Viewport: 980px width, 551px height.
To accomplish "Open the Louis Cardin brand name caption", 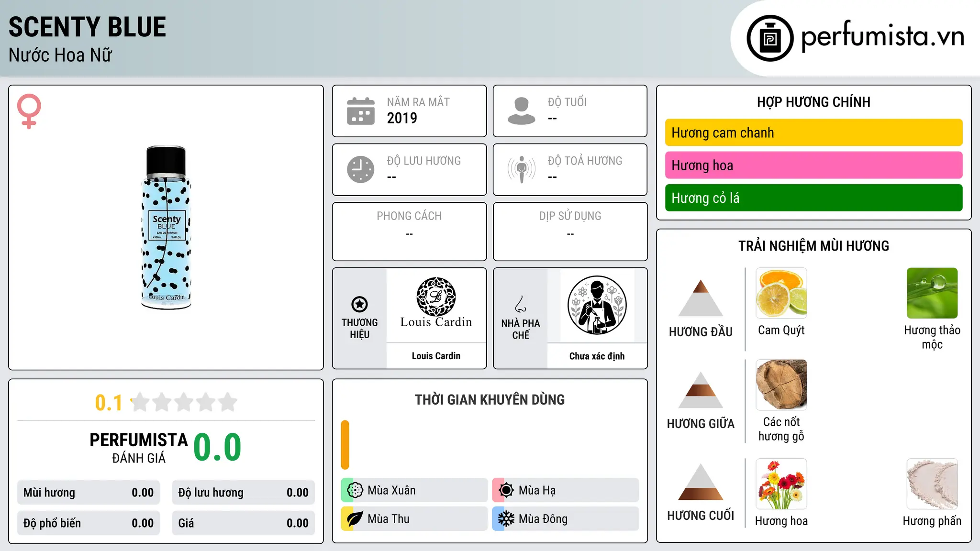I will (x=436, y=356).
